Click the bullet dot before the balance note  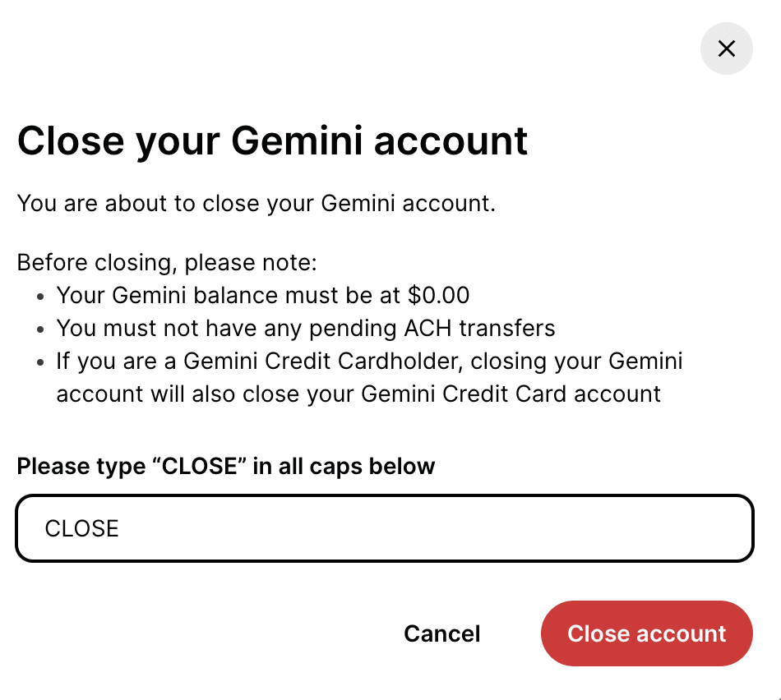(x=40, y=297)
